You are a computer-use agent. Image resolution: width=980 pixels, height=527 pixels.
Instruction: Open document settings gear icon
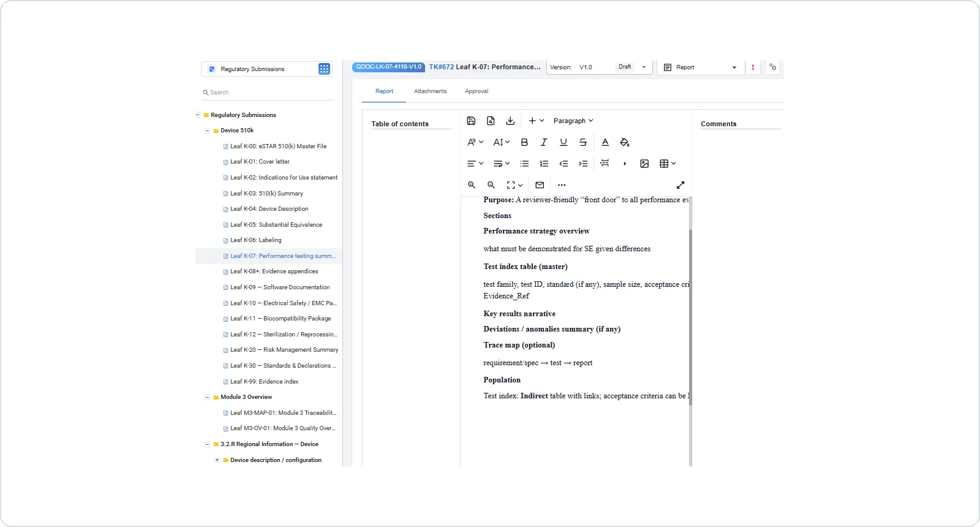773,67
